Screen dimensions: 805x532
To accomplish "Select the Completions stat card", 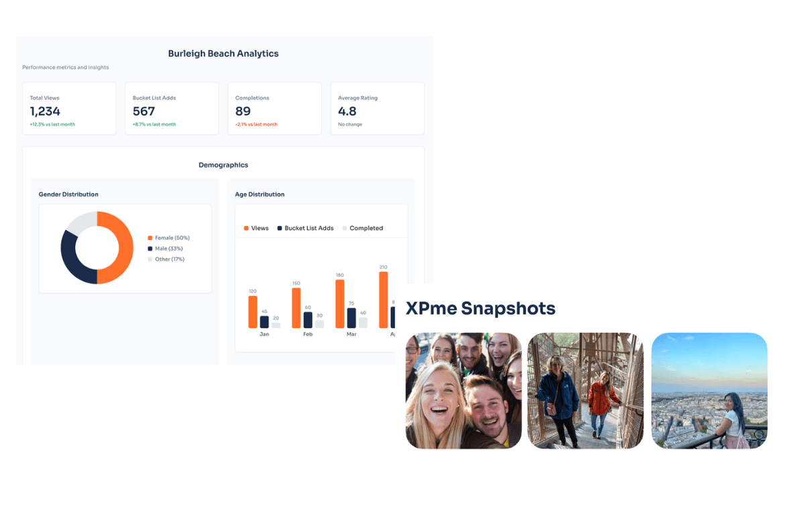I will coord(274,109).
